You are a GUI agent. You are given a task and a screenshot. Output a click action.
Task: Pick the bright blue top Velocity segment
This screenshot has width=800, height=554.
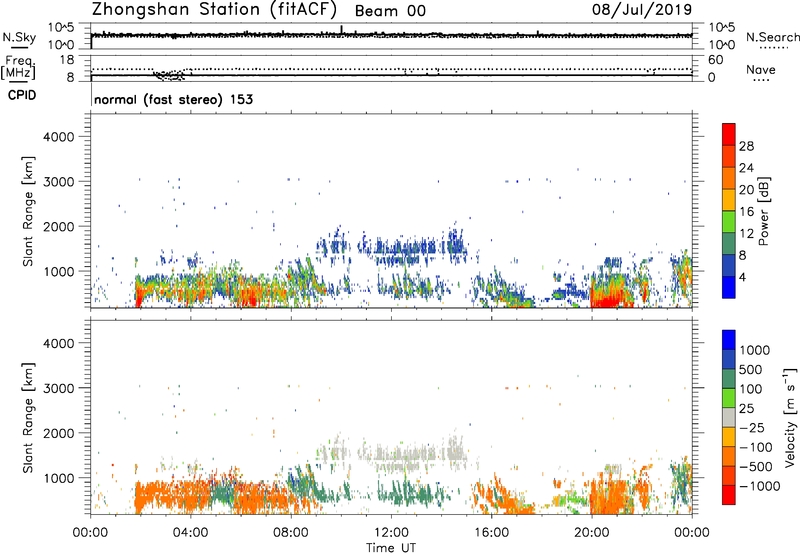click(x=729, y=340)
